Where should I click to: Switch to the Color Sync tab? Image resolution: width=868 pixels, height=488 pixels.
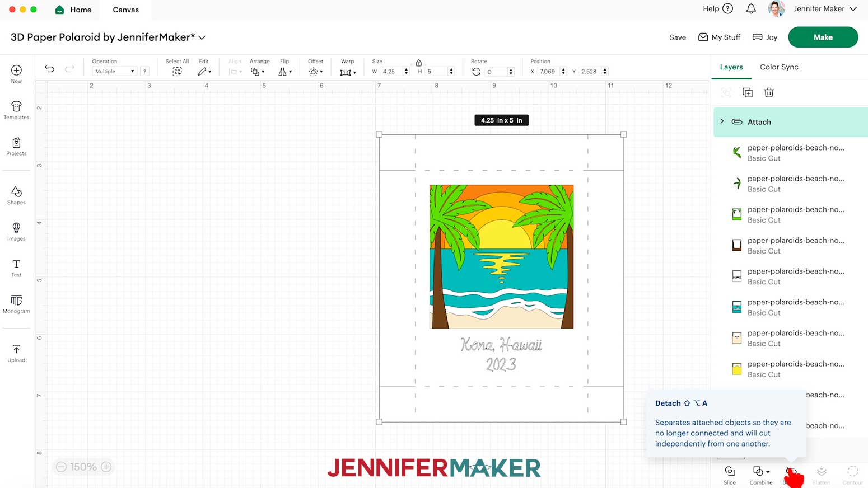pyautogui.click(x=779, y=67)
